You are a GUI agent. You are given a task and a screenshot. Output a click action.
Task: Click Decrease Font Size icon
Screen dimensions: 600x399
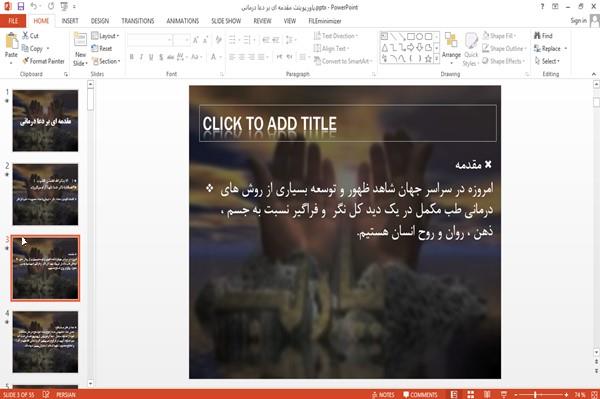click(205, 40)
